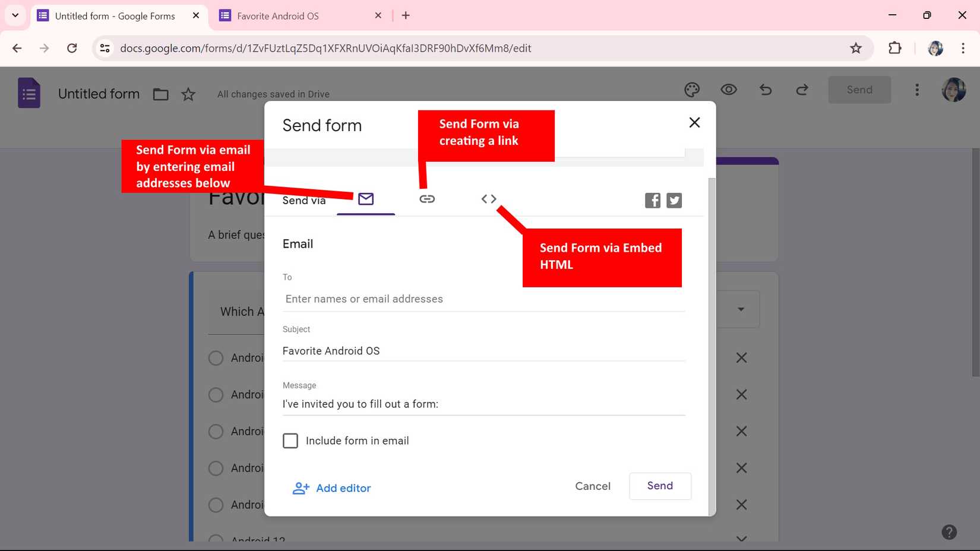Star the Untitled form

[x=188, y=94]
